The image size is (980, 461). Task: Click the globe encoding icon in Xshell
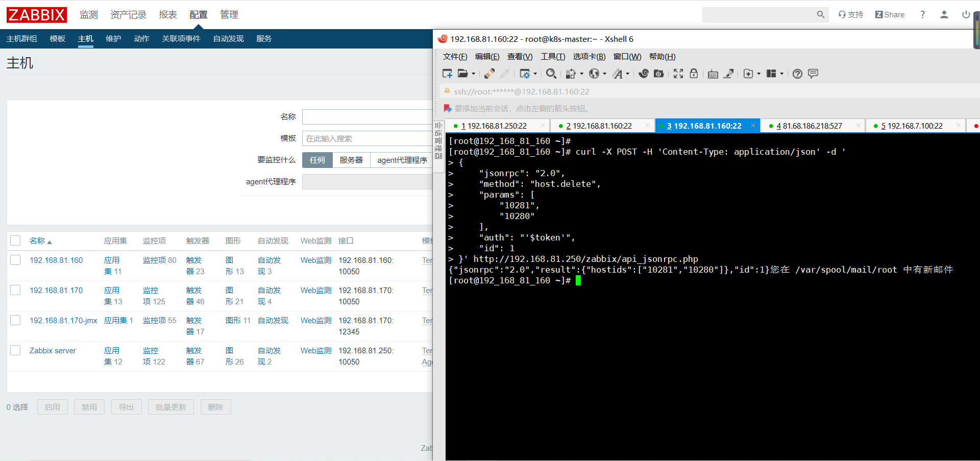(594, 74)
